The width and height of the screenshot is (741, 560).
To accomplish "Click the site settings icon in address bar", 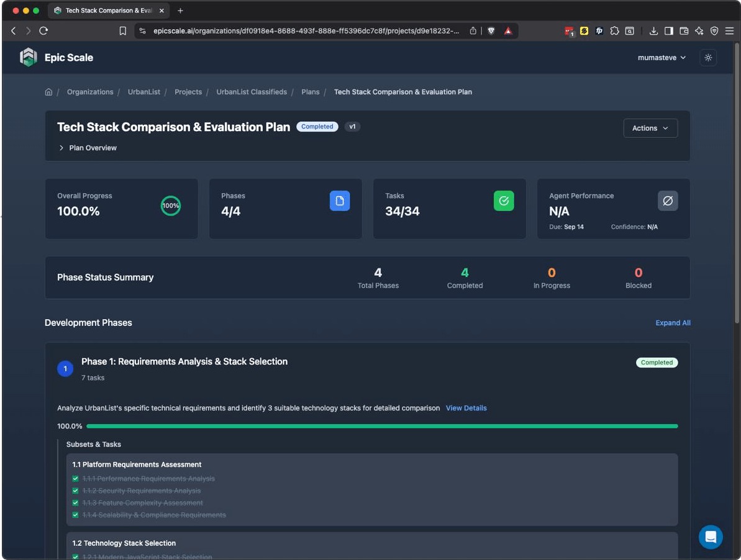I will [142, 30].
